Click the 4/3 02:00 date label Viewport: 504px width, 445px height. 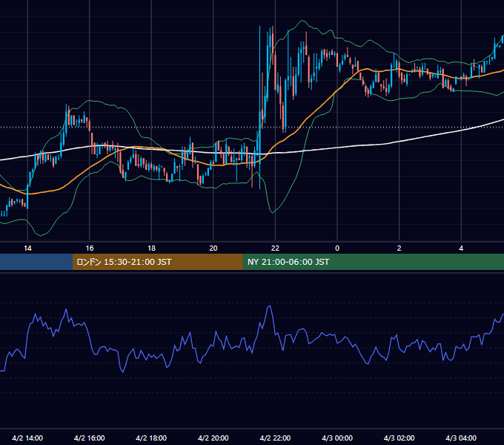(399, 438)
